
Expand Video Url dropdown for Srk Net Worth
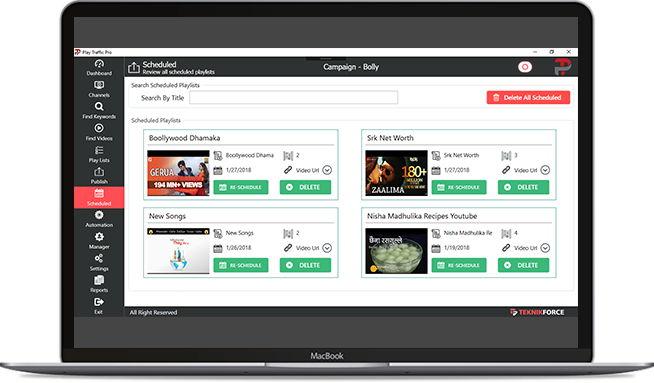(x=545, y=170)
